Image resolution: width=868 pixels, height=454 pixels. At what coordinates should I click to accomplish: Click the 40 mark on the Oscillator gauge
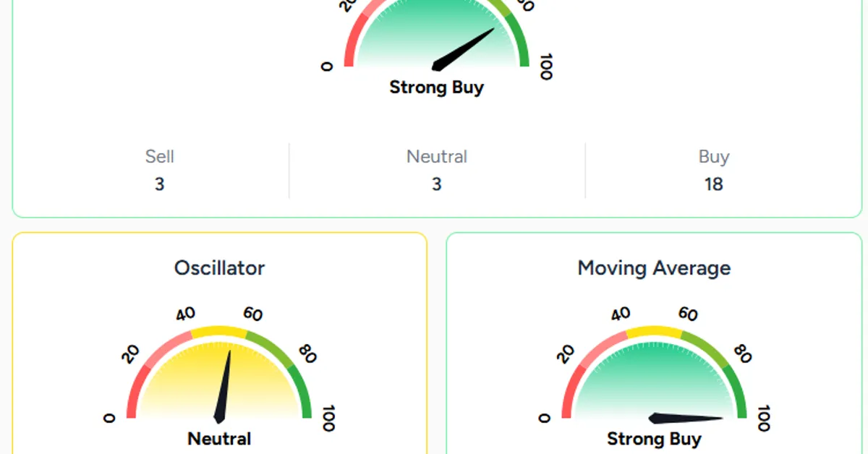tap(186, 314)
